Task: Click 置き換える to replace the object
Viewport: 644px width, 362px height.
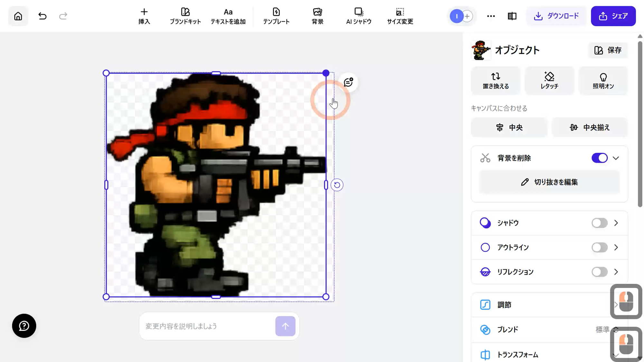Action: (x=496, y=81)
